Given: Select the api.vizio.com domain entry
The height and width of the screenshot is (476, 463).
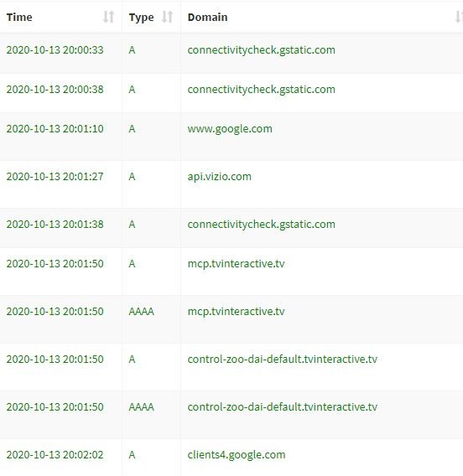Looking at the screenshot, I should click(x=220, y=177).
